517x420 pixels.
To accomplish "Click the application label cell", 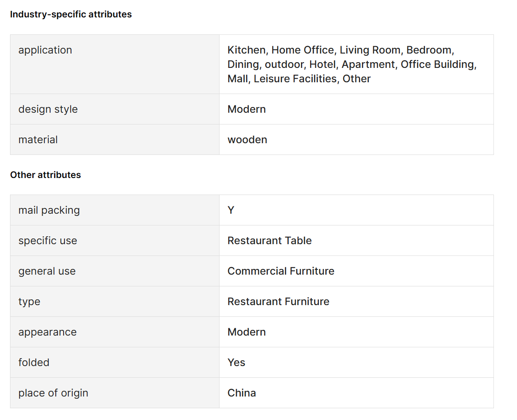I will pos(115,64).
